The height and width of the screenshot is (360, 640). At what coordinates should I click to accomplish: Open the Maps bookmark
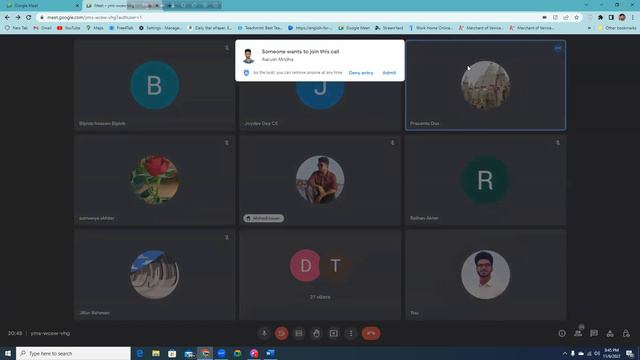coord(95,28)
